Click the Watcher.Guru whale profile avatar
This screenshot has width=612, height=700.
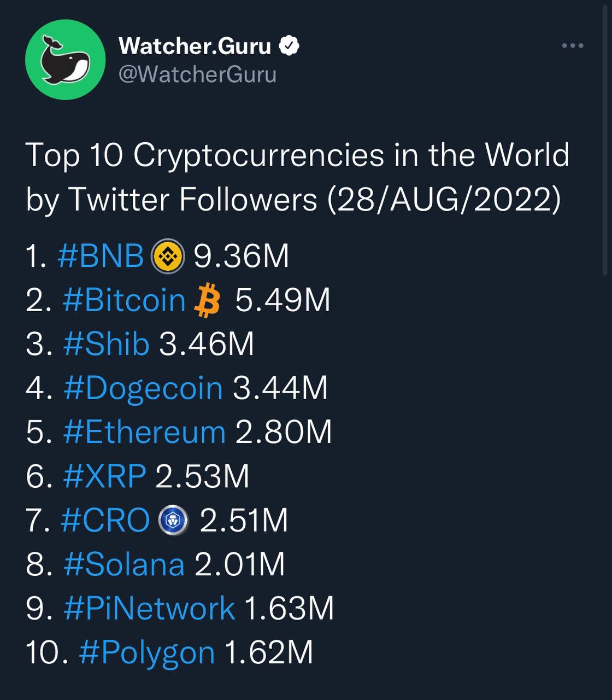tap(65, 60)
